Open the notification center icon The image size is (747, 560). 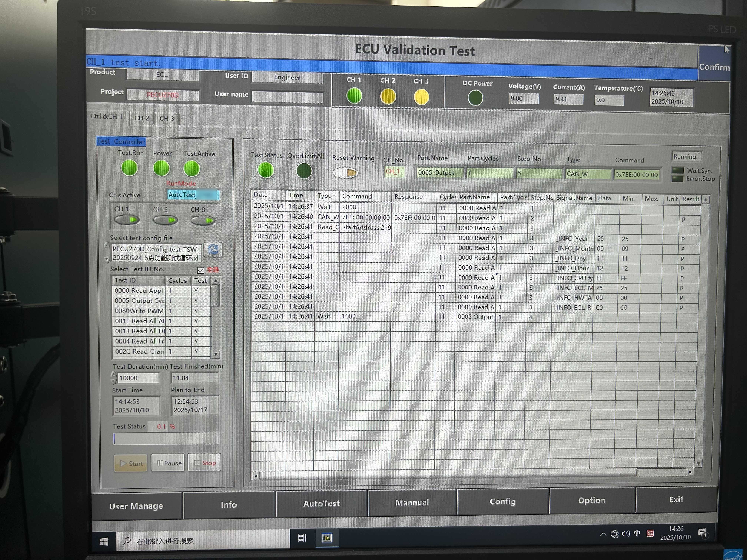703,533
